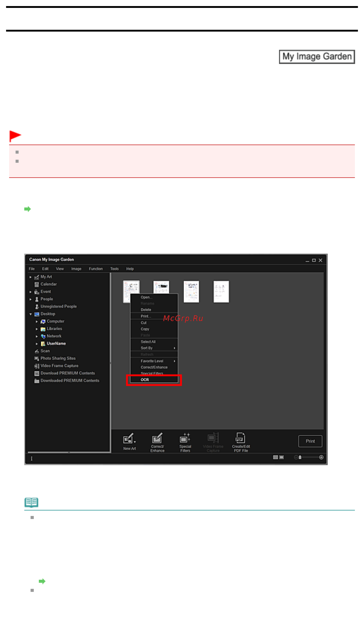Screen dimensions: 364x636
Task: Select the Libraries folder icon
Action: [x=43, y=329]
